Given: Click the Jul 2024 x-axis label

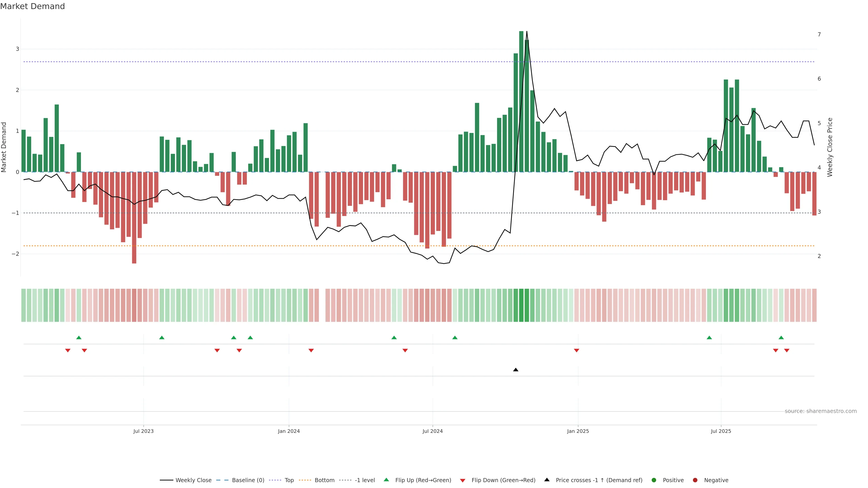Looking at the screenshot, I should 433,432.
